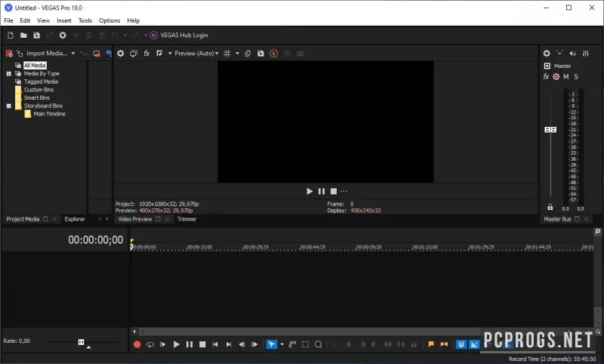Image resolution: width=604 pixels, height=364 pixels.
Task: Click Go to Start in timeline transport
Action: pos(215,344)
